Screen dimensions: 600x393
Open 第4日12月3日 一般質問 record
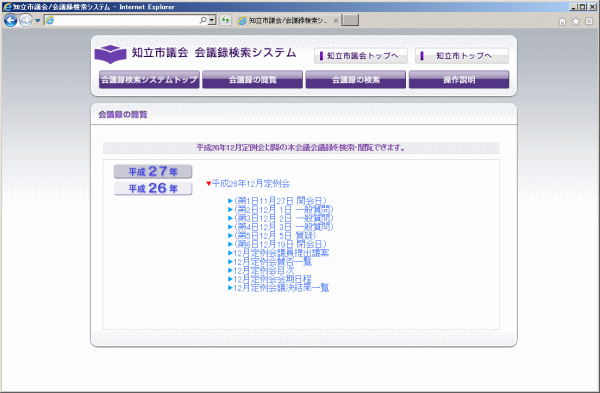pos(284,227)
